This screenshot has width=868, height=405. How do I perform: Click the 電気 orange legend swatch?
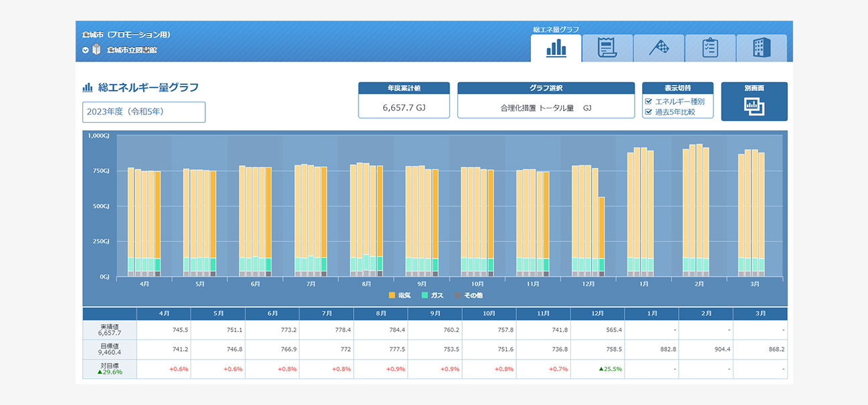[392, 295]
